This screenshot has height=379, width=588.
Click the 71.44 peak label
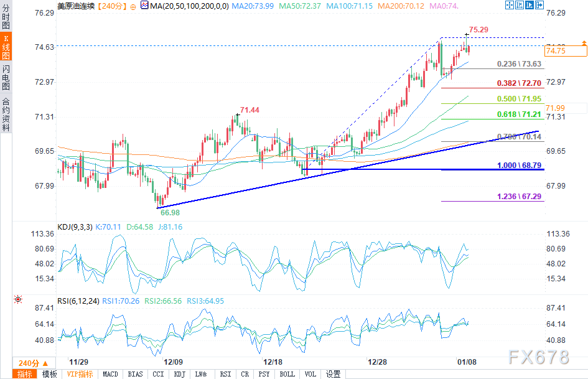250,110
